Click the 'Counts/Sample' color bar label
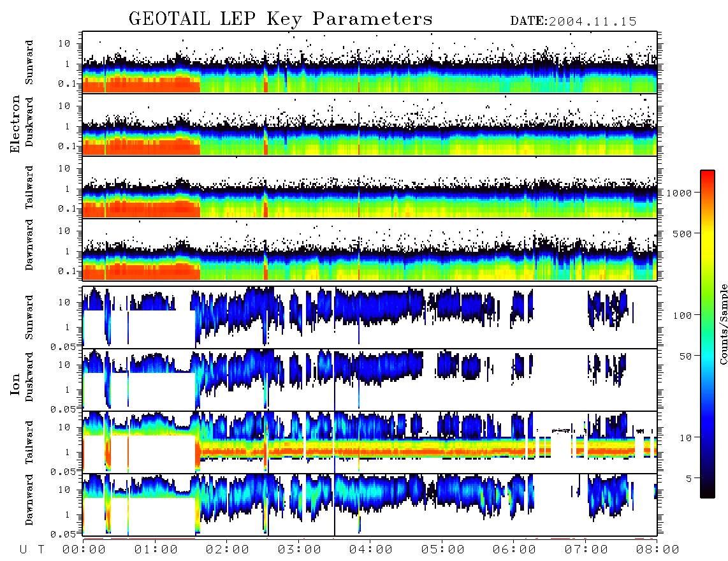 723,324
